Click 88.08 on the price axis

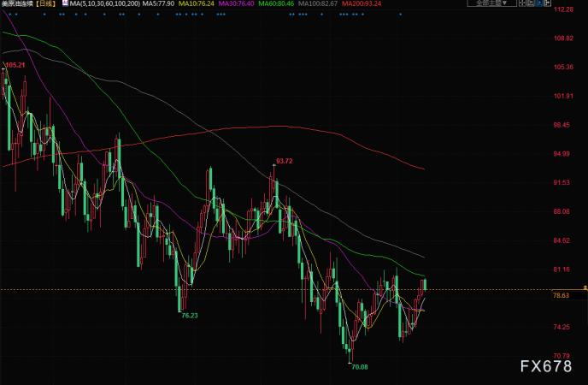[562, 211]
